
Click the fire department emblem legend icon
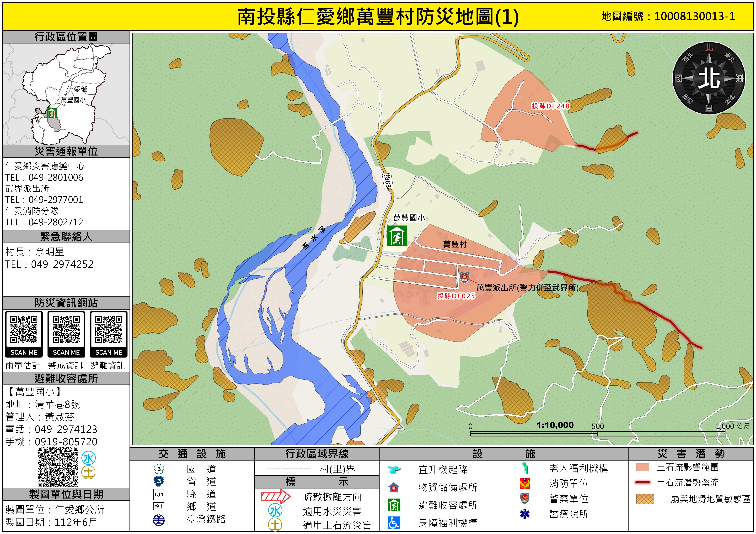525,483
